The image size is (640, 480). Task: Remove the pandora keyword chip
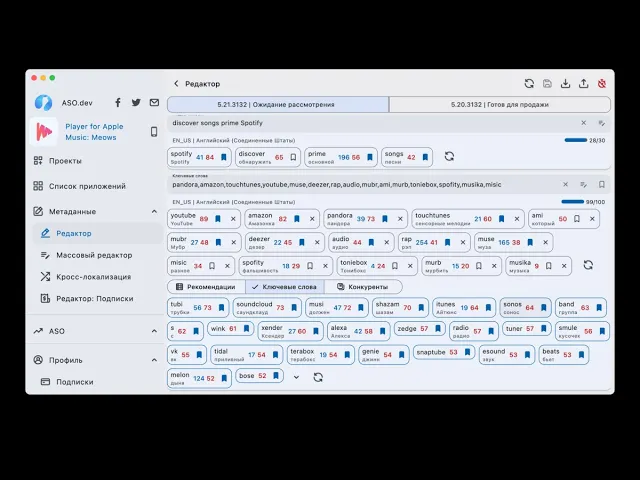pos(400,219)
